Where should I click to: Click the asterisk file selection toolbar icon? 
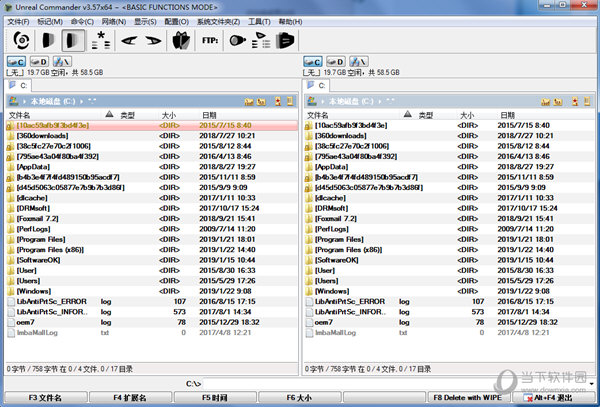point(99,41)
